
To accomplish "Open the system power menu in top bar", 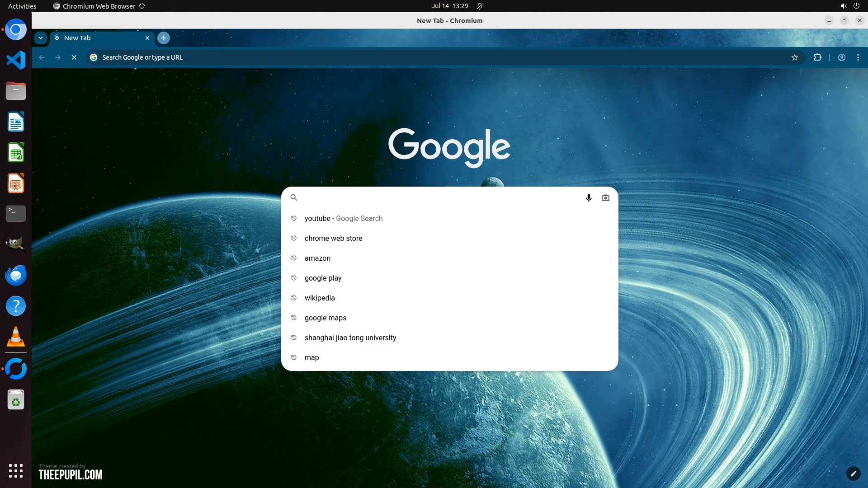I will pyautogui.click(x=856, y=6).
